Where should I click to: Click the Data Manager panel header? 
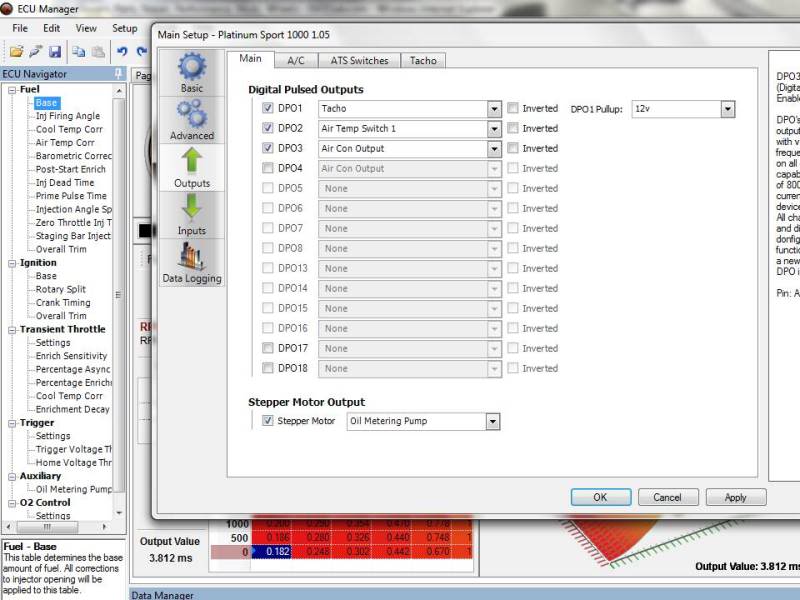coord(464,595)
